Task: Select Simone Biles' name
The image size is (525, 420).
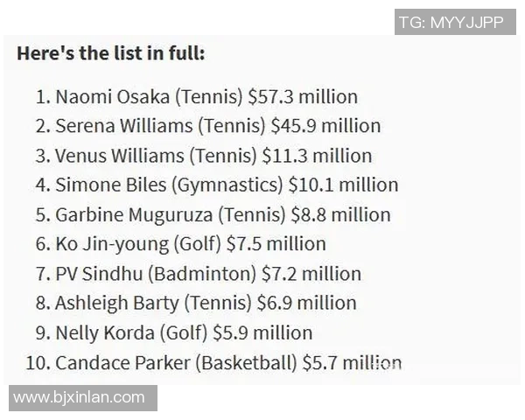Action: click(97, 185)
